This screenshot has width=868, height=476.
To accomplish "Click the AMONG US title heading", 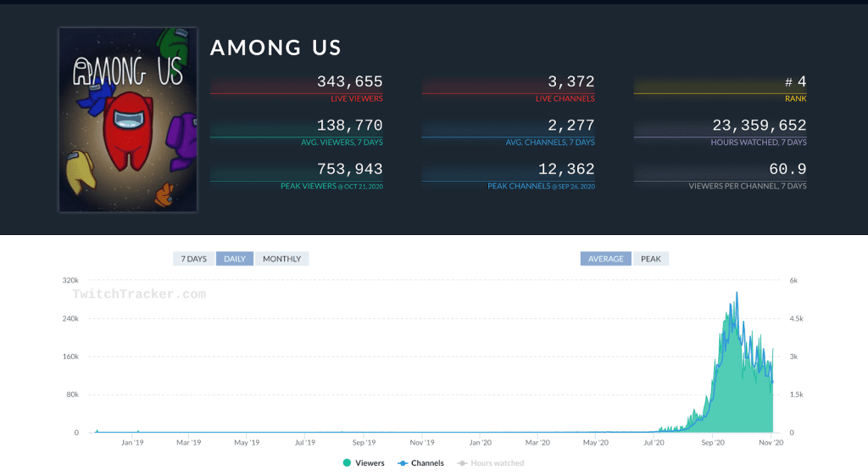I will click(x=275, y=48).
